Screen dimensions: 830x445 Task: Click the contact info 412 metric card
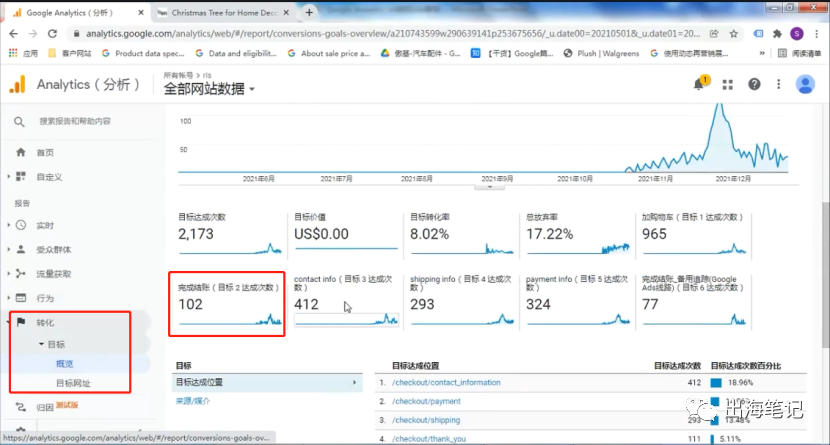[x=346, y=300]
